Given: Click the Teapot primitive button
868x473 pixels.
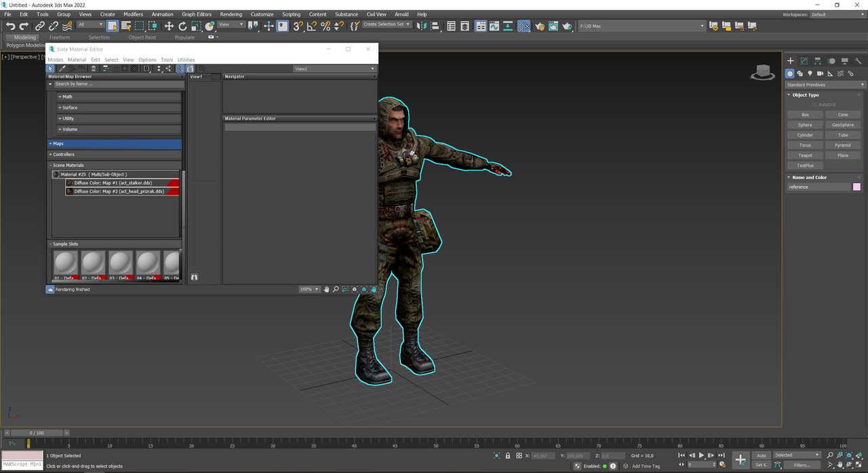Looking at the screenshot, I should [x=805, y=155].
